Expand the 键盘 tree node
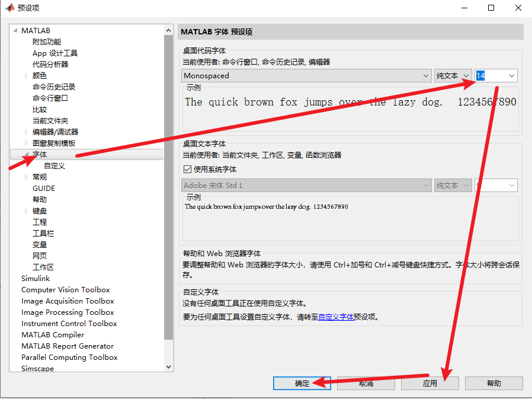This screenshot has height=399, width=532. pyautogui.click(x=26, y=211)
